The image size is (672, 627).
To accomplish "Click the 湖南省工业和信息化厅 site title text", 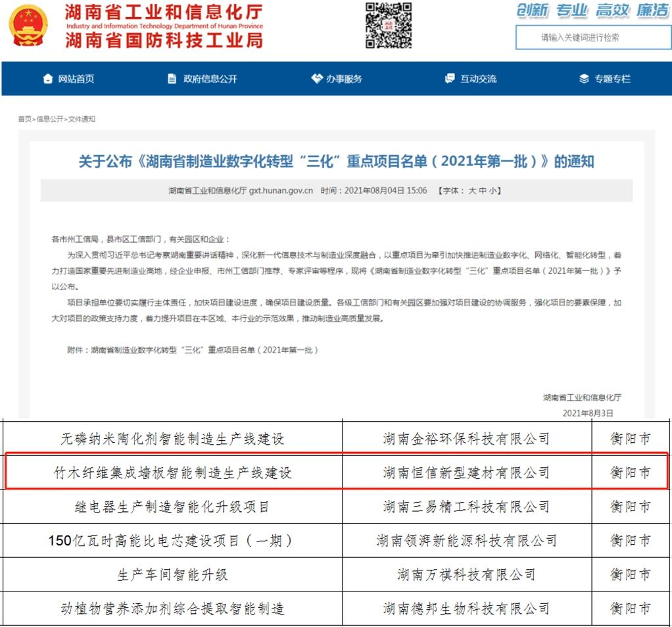I will pos(164,13).
